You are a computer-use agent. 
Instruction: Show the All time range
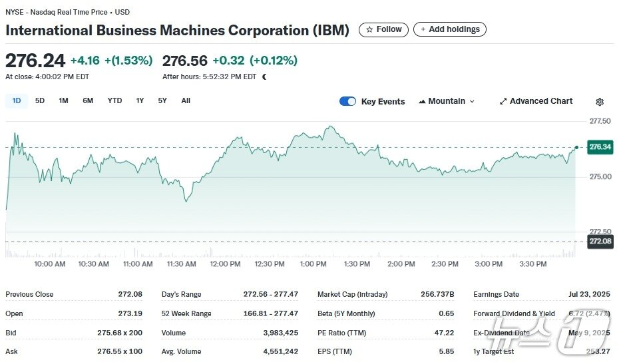[186, 100]
